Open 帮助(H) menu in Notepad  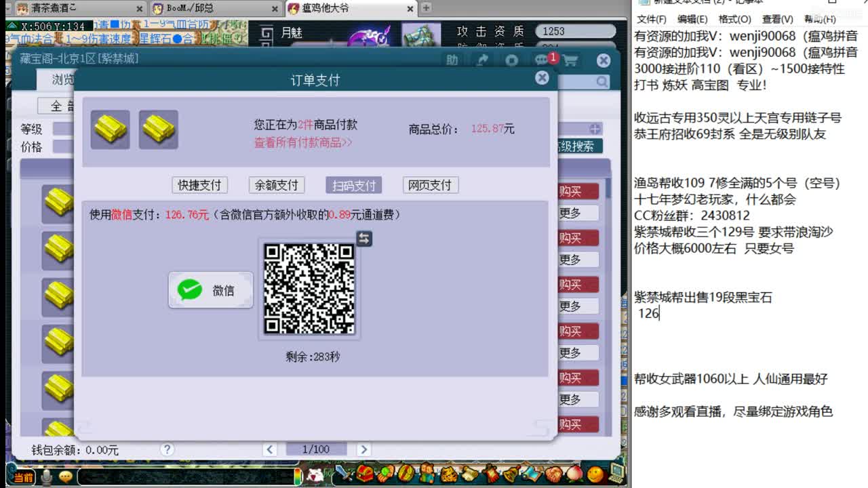coord(820,19)
